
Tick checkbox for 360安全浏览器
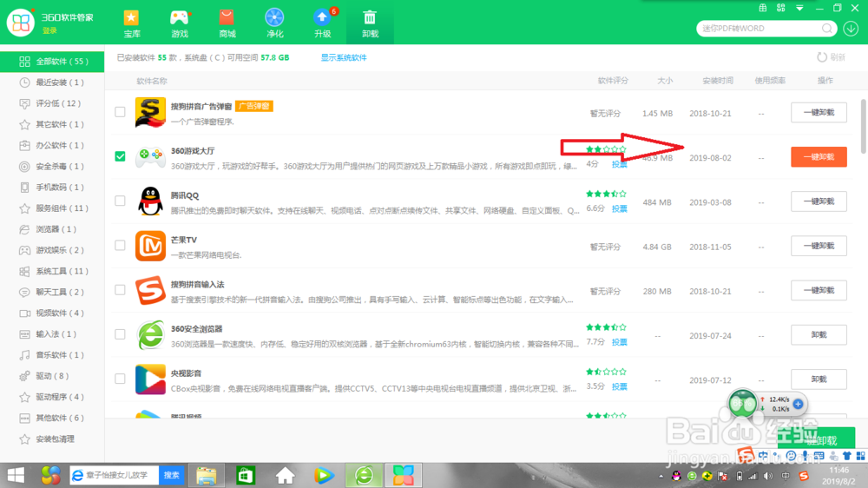coord(120,334)
